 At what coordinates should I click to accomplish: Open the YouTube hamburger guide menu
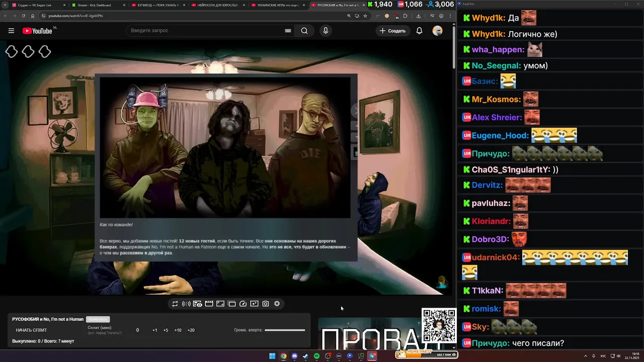11,31
